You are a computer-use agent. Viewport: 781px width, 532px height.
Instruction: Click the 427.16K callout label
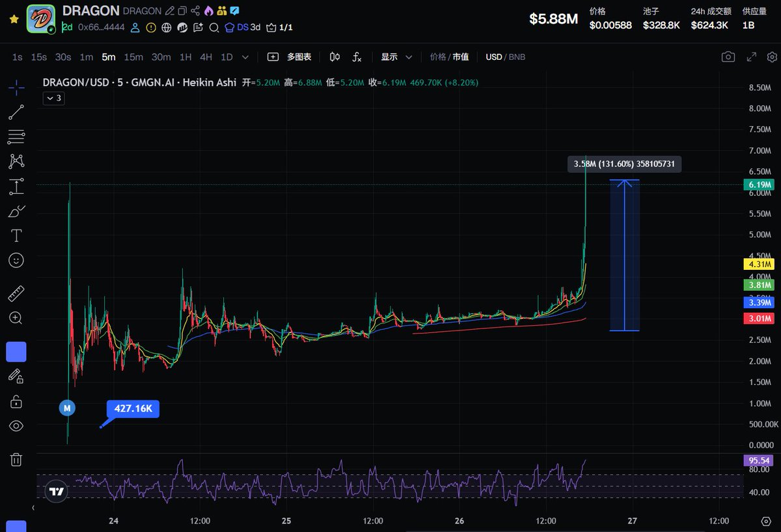(133, 409)
